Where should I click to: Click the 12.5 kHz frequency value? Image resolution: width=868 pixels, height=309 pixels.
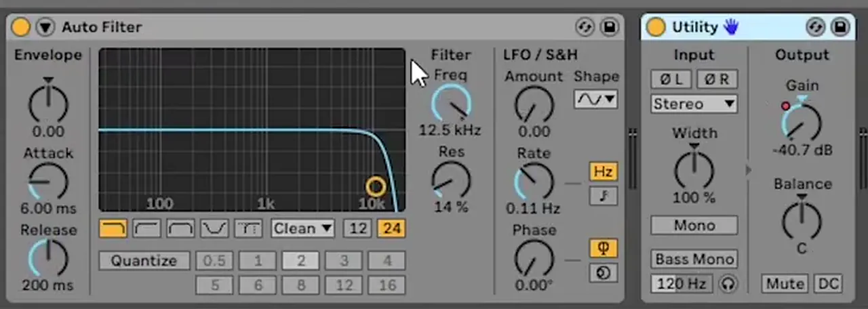coord(450,130)
